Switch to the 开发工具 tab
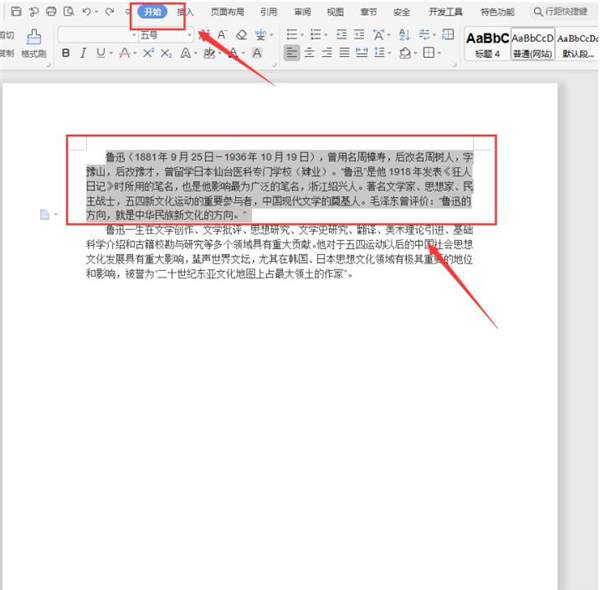Image resolution: width=600 pixels, height=590 pixels. (x=445, y=12)
